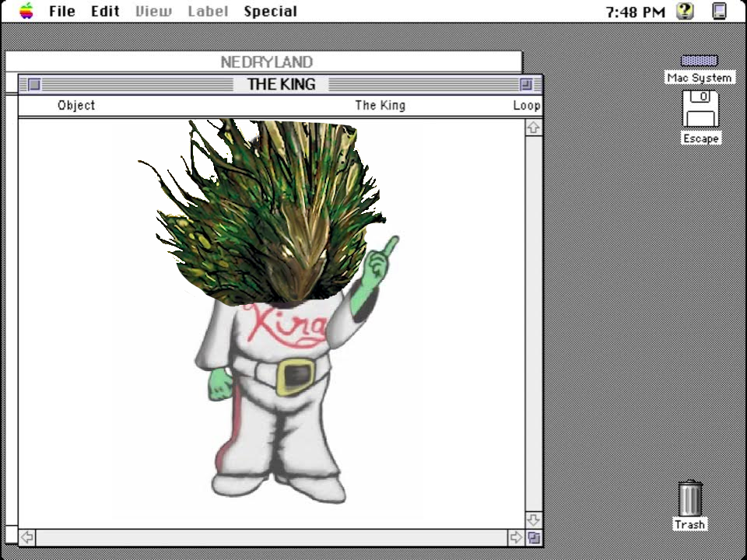747x560 pixels.
Task: Click the Loop column header
Action: point(526,106)
